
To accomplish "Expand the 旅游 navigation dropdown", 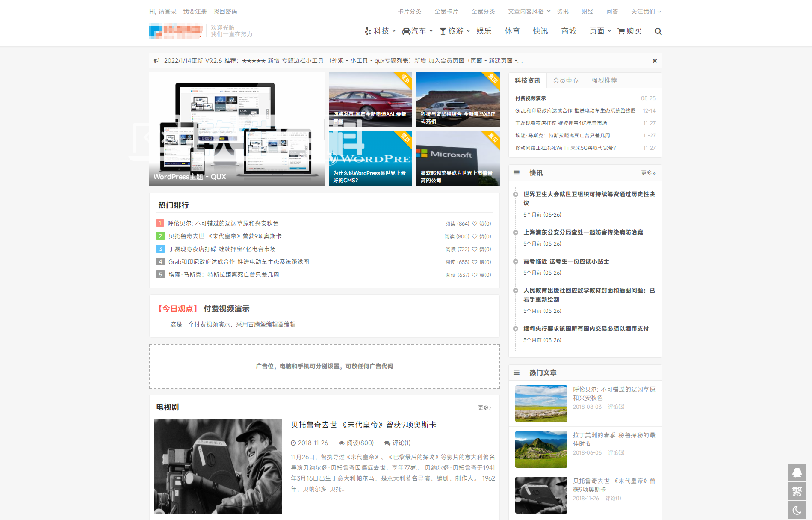I will tap(455, 31).
